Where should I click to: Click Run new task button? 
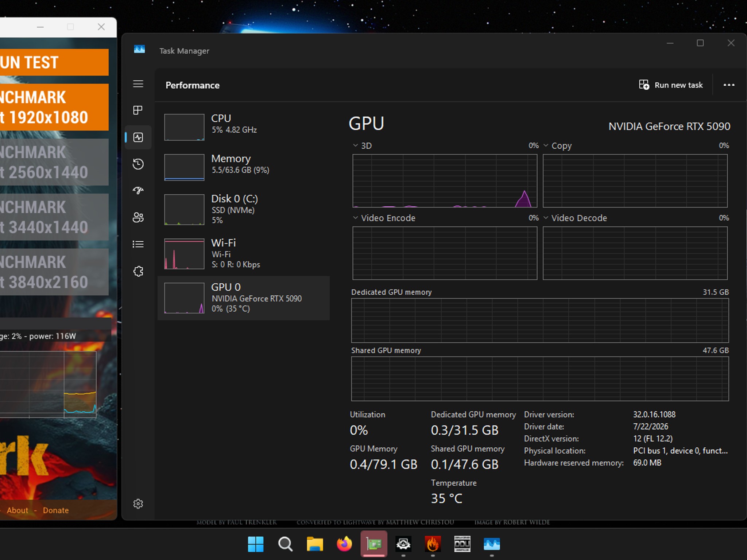point(671,85)
